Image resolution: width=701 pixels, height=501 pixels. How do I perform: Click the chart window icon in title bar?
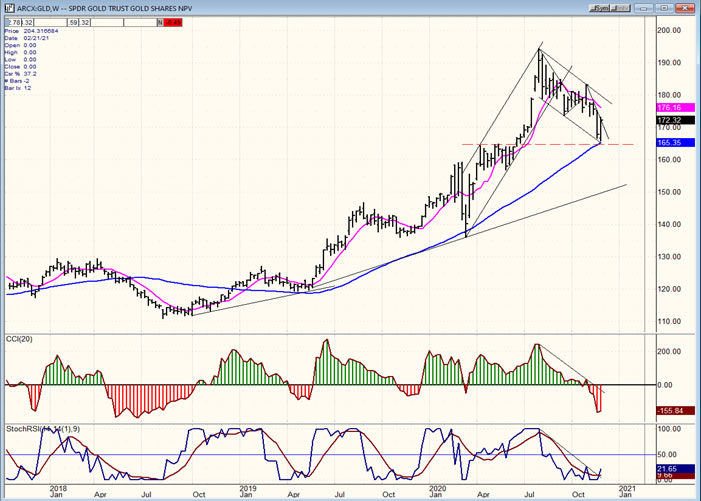click(7, 5)
